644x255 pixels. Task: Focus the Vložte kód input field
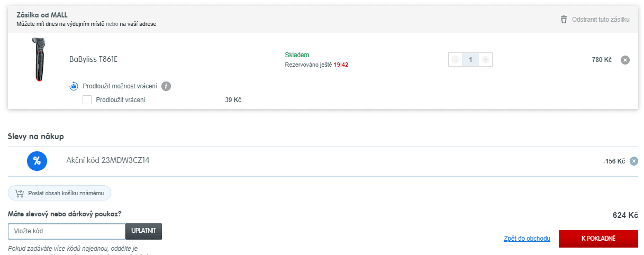pyautogui.click(x=67, y=232)
